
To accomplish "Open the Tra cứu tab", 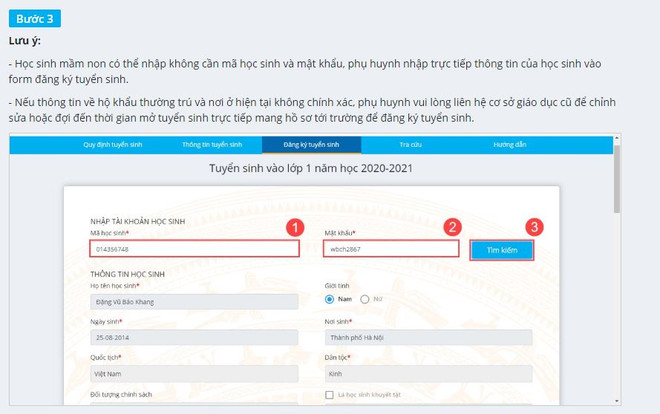I will coord(410,145).
